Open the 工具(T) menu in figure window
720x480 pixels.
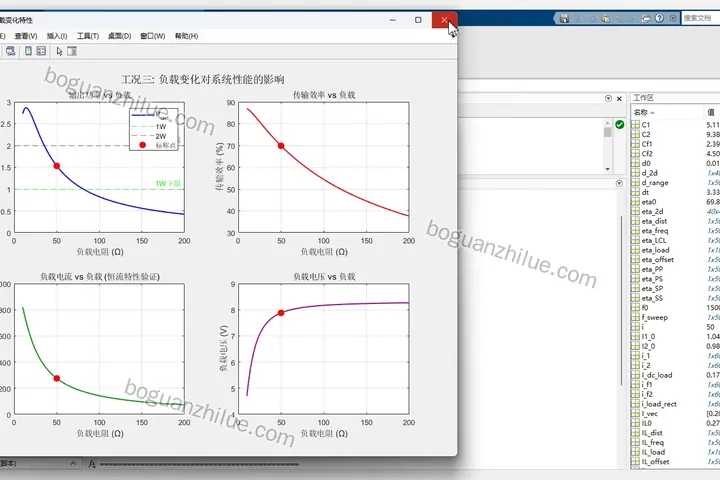click(x=88, y=36)
